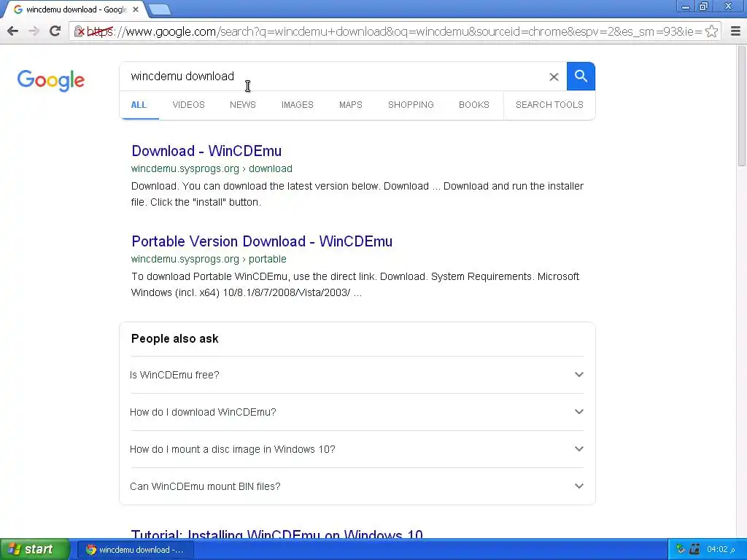This screenshot has height=560, width=747.
Task: Open SEARCH TOOLS options
Action: (x=549, y=105)
